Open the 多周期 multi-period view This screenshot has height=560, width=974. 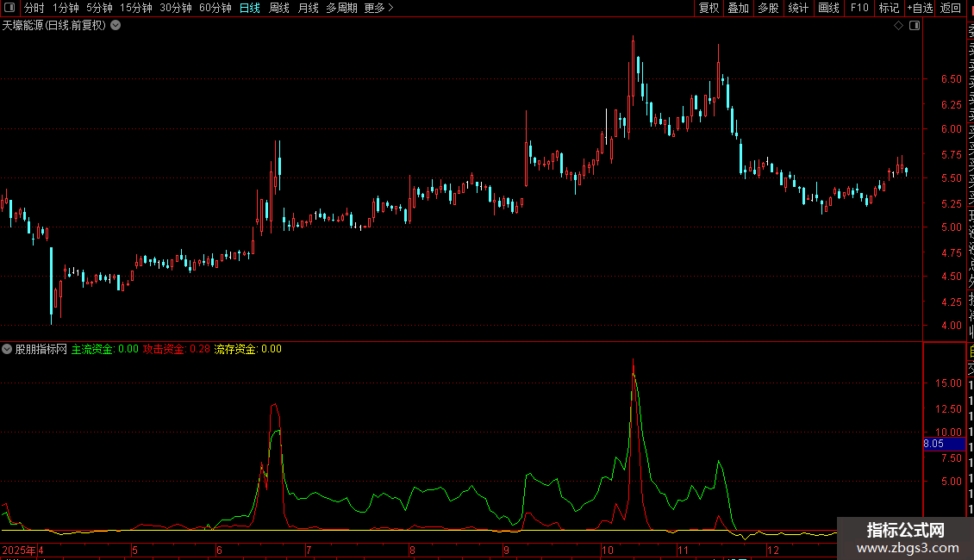[x=341, y=8]
